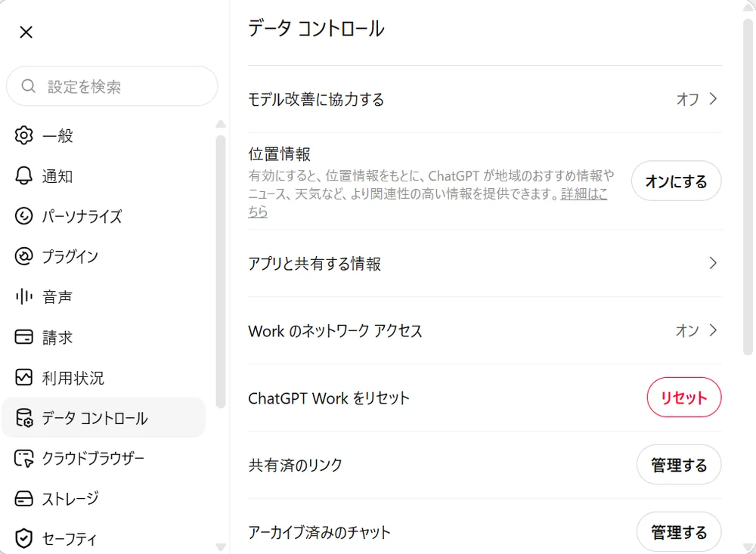Click the card icon beside 請求
756x554 pixels.
[23, 337]
